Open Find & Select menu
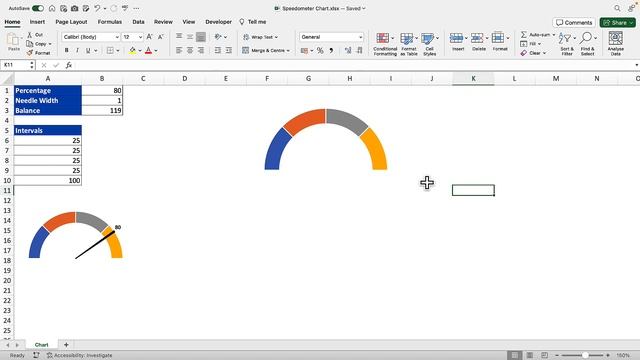The height and width of the screenshot is (360, 640). [588, 44]
